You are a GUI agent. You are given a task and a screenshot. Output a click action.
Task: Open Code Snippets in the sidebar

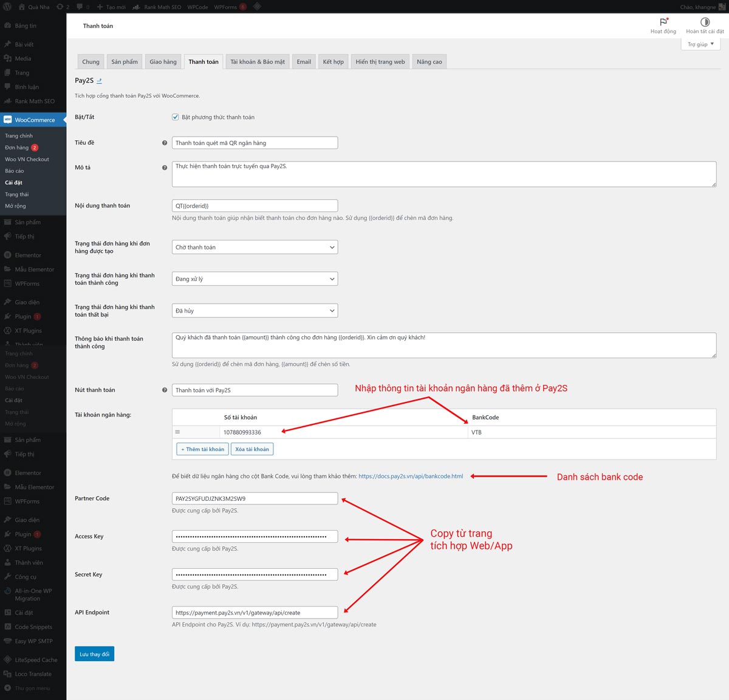click(33, 627)
